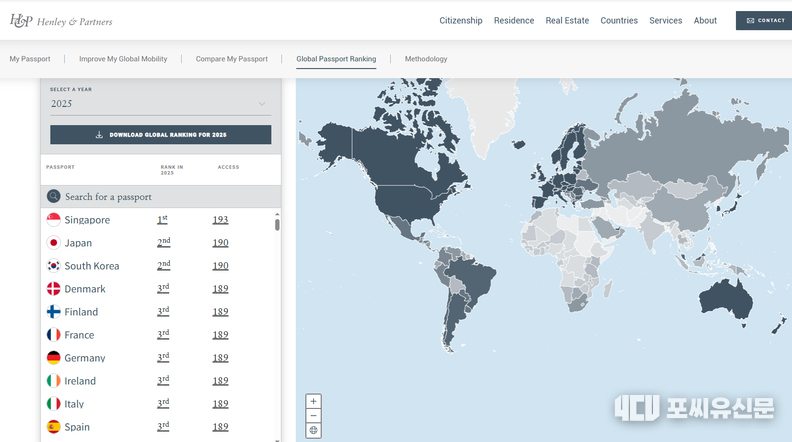
Task: Open the Henley & Partners logo homepage
Action: pos(61,21)
